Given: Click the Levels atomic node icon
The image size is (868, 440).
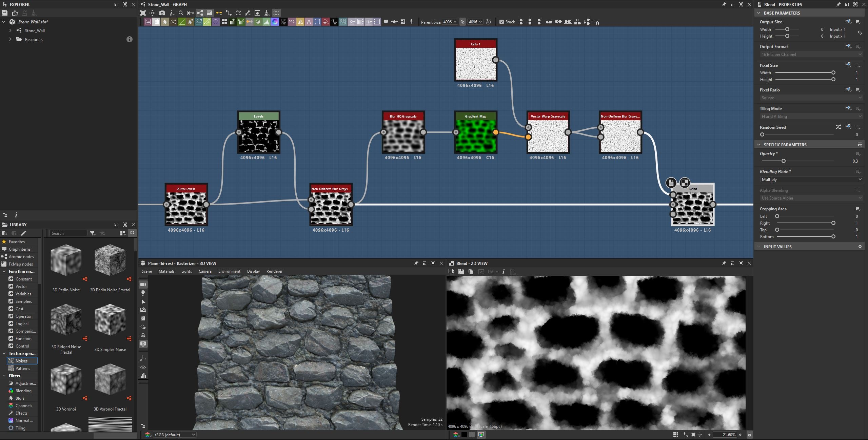Looking at the screenshot, I should coord(267,22).
